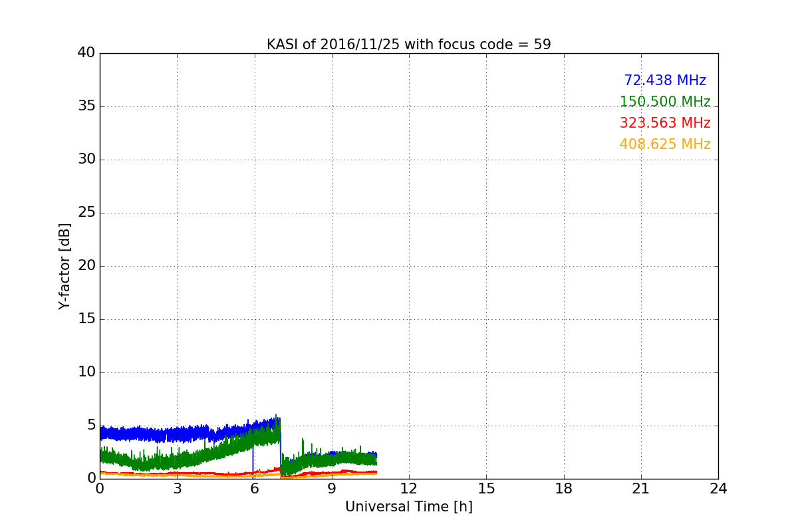Click the 'Universal Time [h]' axis label
The height and width of the screenshot is (532, 798).
pyautogui.click(x=409, y=507)
